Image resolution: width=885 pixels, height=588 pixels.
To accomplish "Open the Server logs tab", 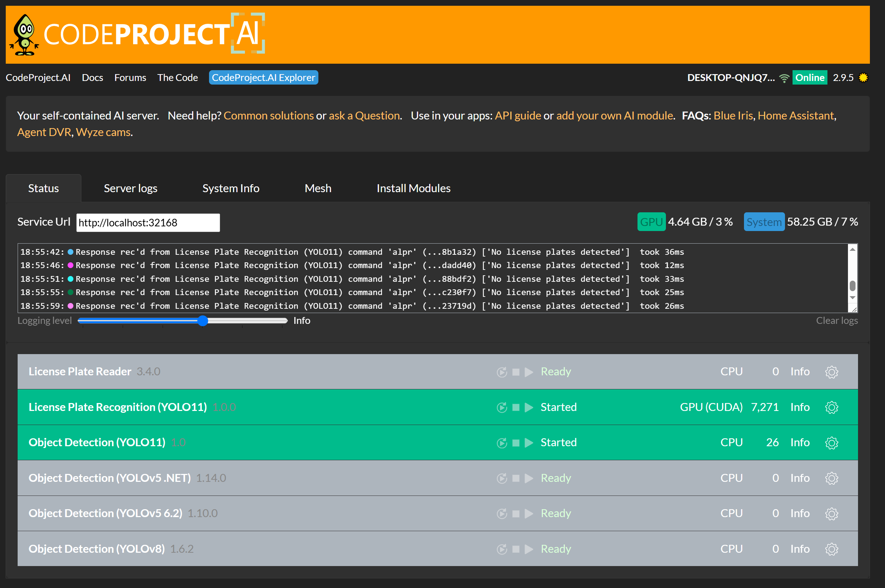I will [131, 188].
